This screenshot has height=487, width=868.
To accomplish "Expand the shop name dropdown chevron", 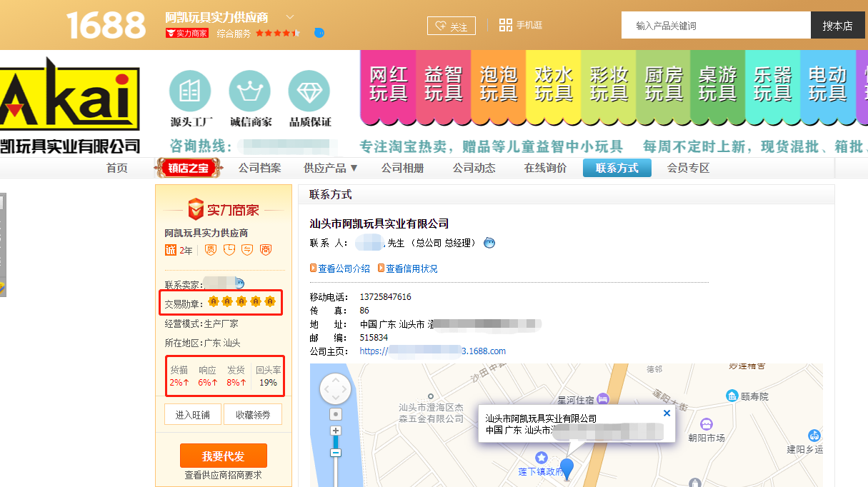I will pos(290,16).
